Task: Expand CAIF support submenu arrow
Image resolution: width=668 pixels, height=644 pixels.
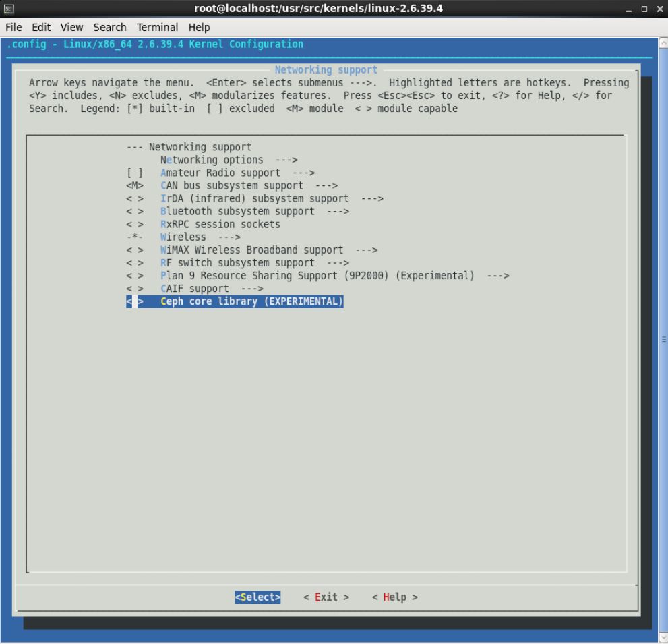Action: 252,289
